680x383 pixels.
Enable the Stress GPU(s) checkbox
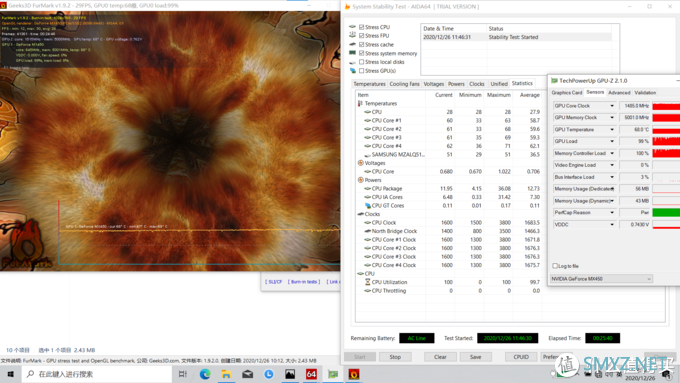tap(362, 71)
